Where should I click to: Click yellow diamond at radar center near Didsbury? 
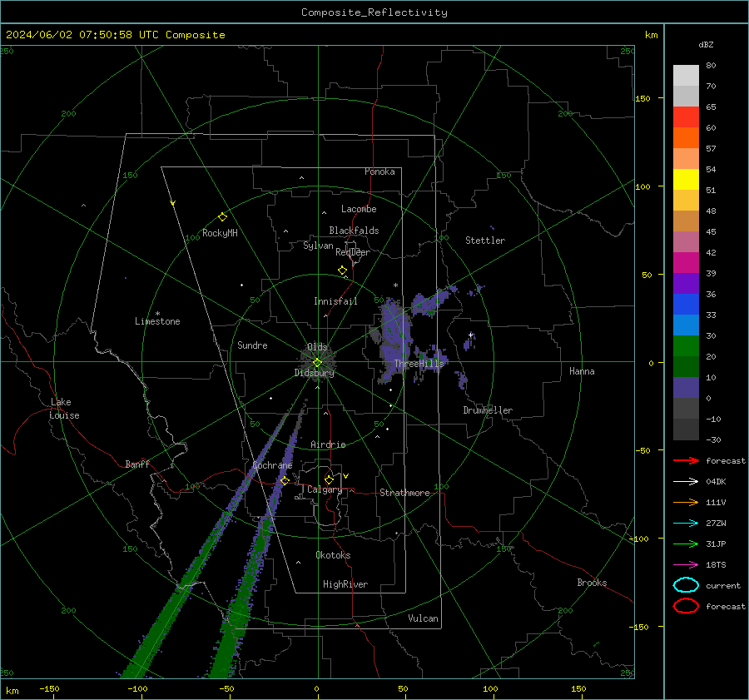click(317, 363)
